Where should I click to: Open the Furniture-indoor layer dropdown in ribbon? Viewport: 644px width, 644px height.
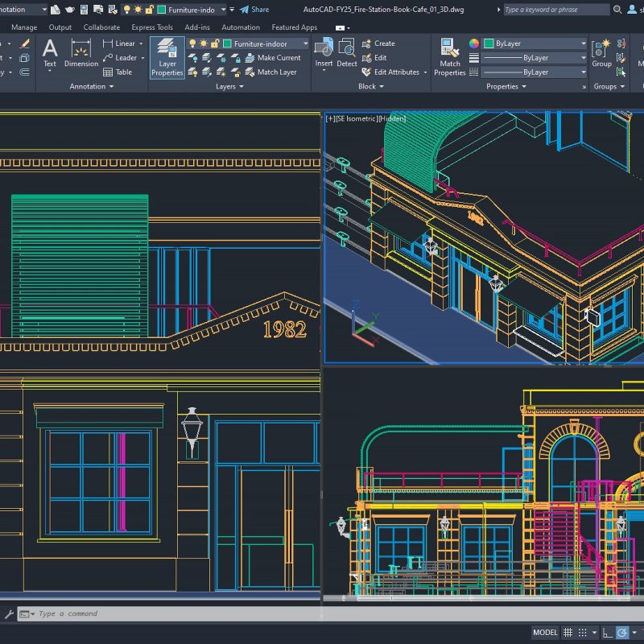click(x=266, y=43)
